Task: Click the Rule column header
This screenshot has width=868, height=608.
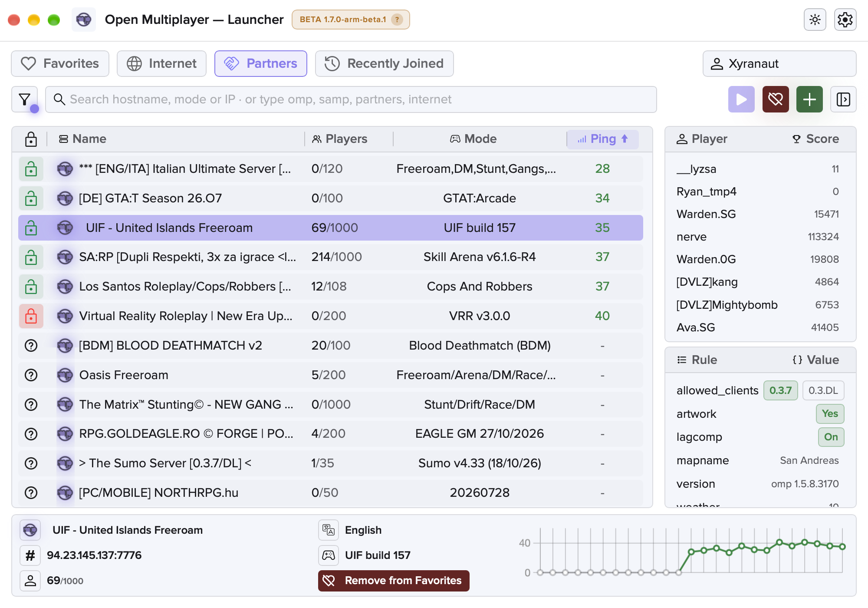Action: [x=697, y=360]
